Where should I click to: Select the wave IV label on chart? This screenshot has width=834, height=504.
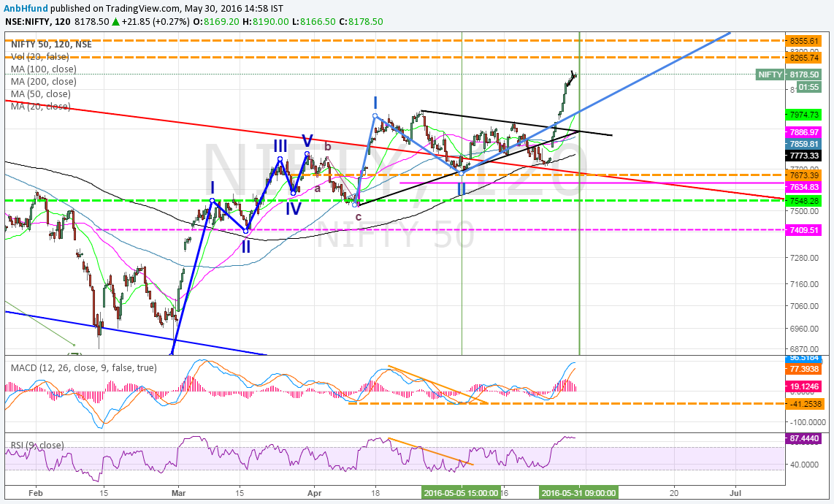click(x=293, y=208)
